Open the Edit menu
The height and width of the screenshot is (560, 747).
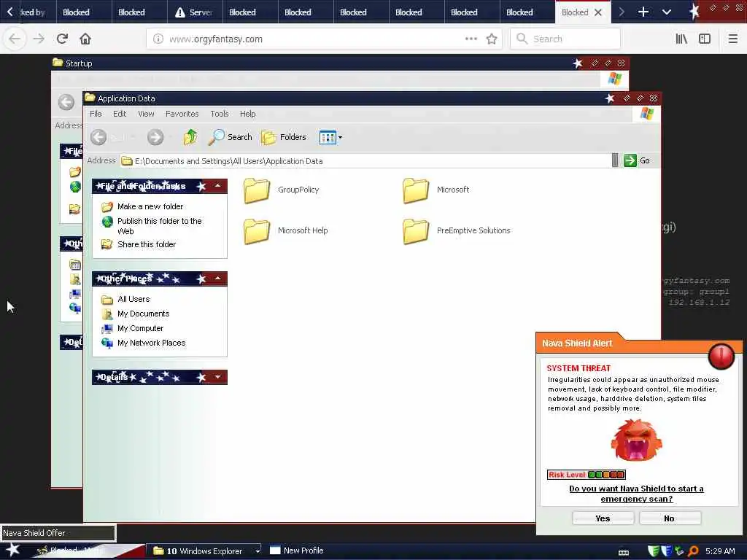pyautogui.click(x=120, y=114)
